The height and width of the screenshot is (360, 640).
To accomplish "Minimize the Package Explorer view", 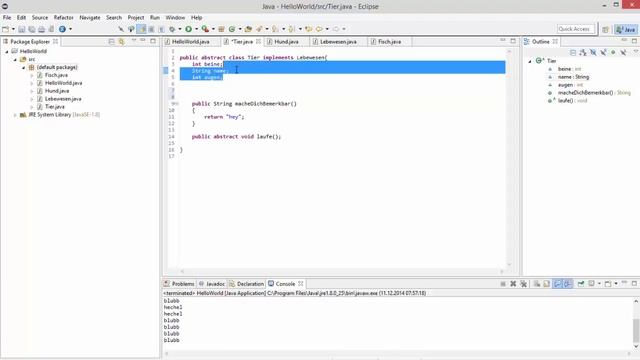I will point(143,41).
